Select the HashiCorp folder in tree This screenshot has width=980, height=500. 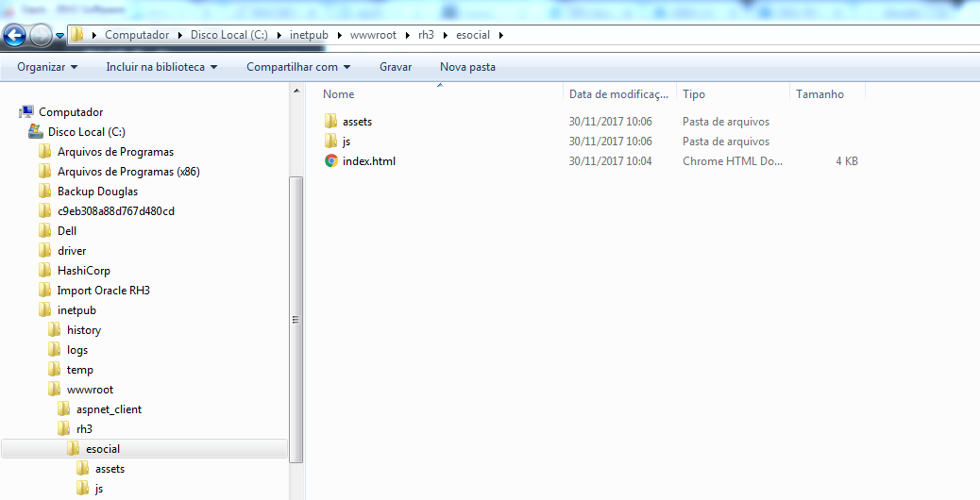[x=83, y=271]
